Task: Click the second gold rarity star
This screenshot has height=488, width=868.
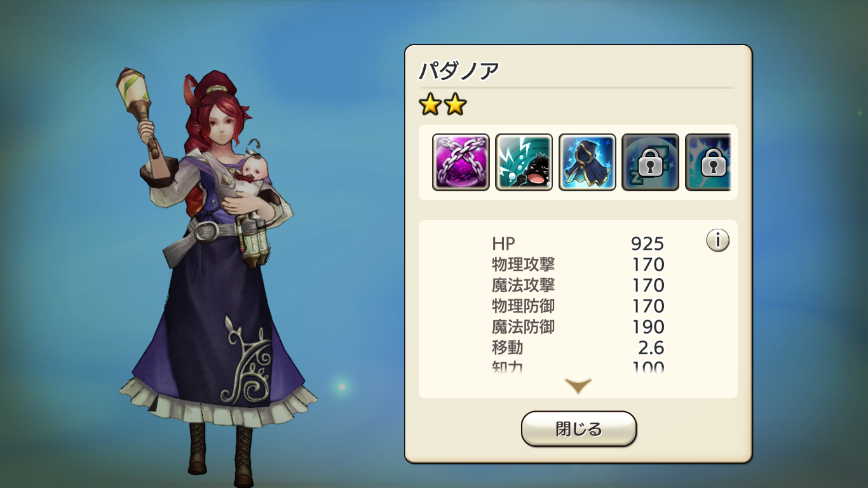Action: [455, 105]
